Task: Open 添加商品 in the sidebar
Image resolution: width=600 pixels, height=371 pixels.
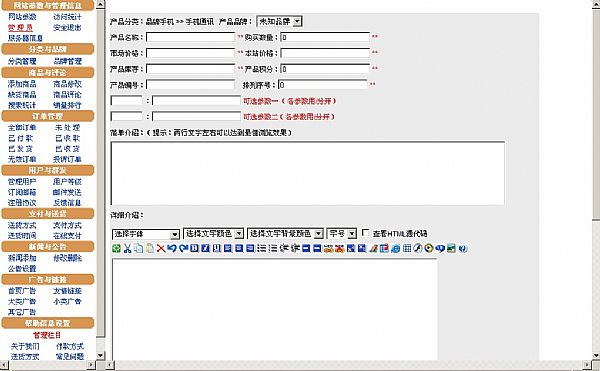Action: (22, 84)
